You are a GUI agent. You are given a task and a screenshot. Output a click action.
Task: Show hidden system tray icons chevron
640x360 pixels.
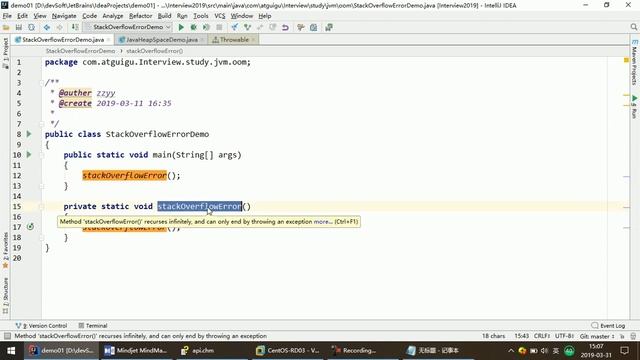(x=511, y=351)
